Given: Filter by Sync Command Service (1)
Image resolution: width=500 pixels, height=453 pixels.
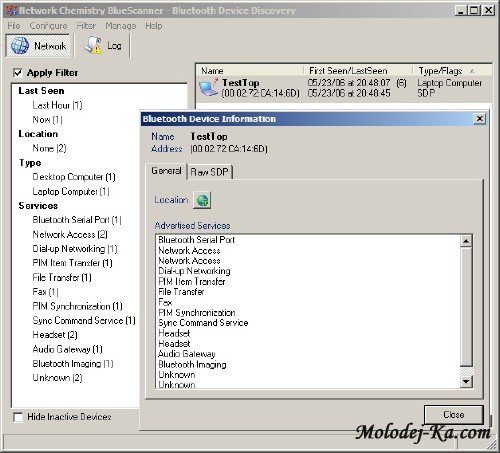Looking at the screenshot, I should point(84,320).
